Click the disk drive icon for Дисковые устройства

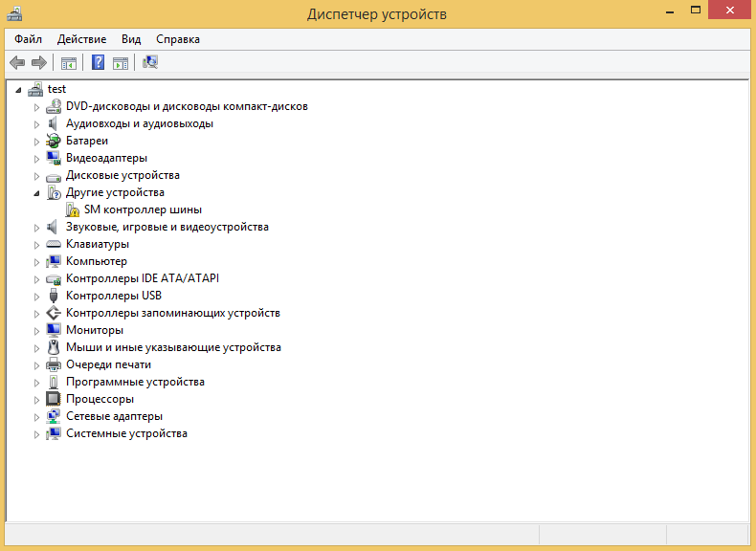(x=54, y=177)
